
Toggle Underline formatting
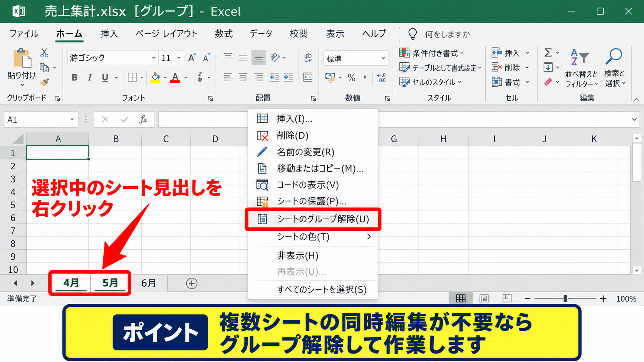105,77
